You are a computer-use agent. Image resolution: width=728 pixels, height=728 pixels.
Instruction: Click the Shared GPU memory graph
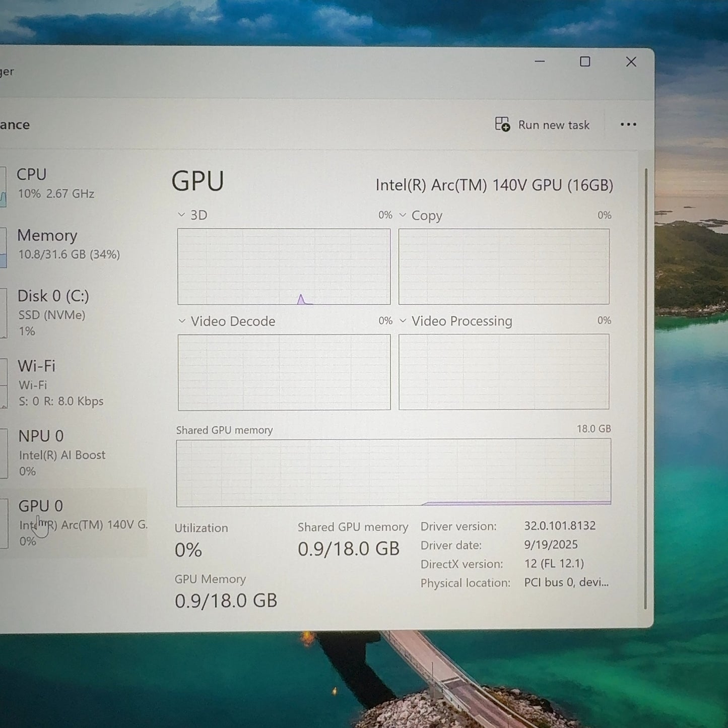point(393,473)
